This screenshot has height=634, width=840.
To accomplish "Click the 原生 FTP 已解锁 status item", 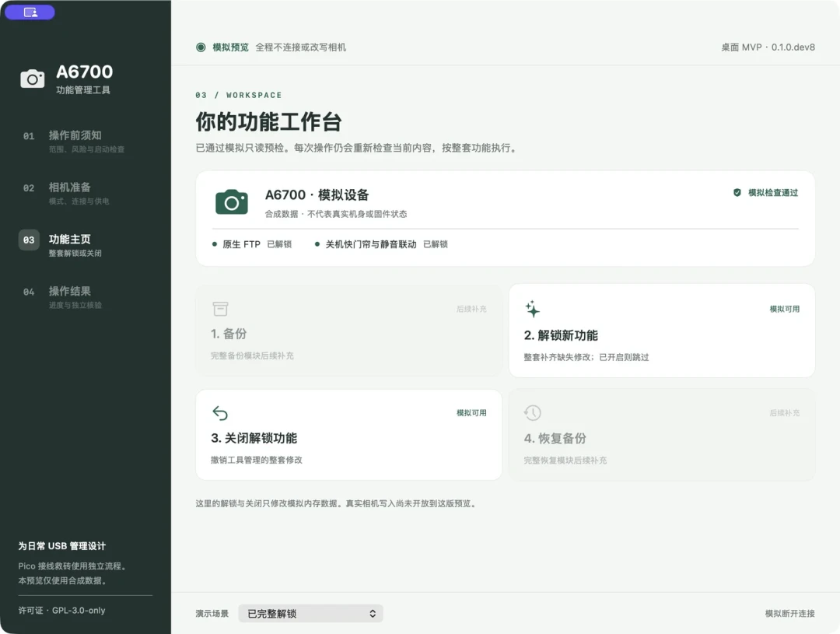I will (252, 244).
